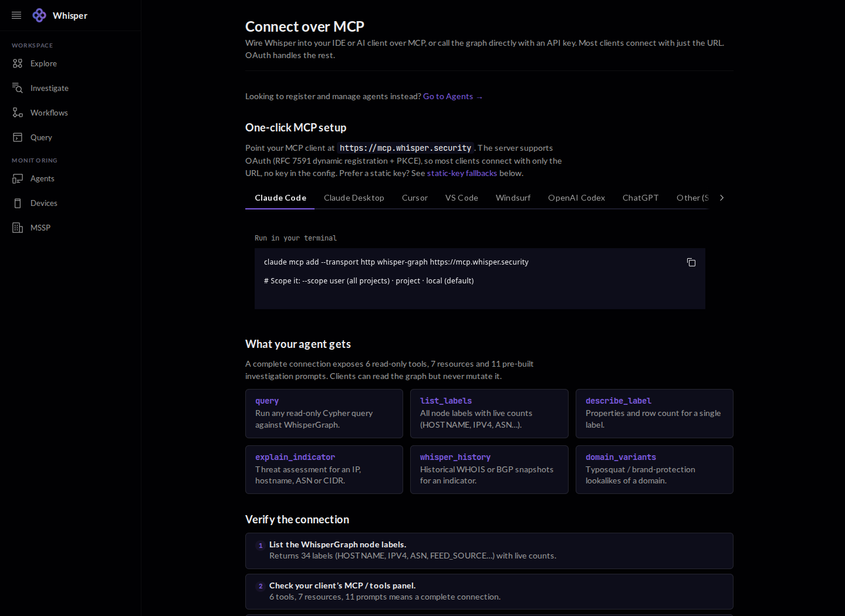Open MSSP in the sidebar
This screenshot has height=616, width=845.
(70, 228)
